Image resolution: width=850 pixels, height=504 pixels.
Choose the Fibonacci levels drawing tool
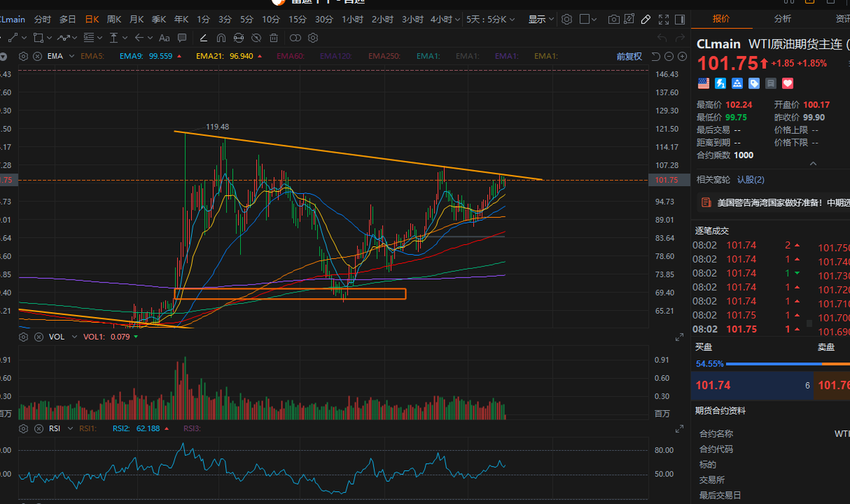(x=89, y=38)
